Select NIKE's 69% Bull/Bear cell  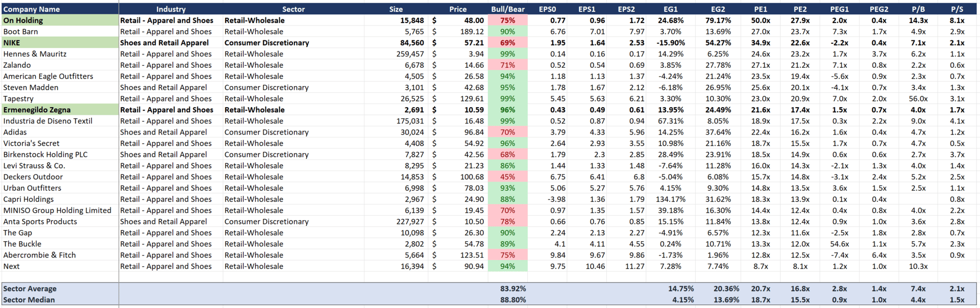click(508, 43)
